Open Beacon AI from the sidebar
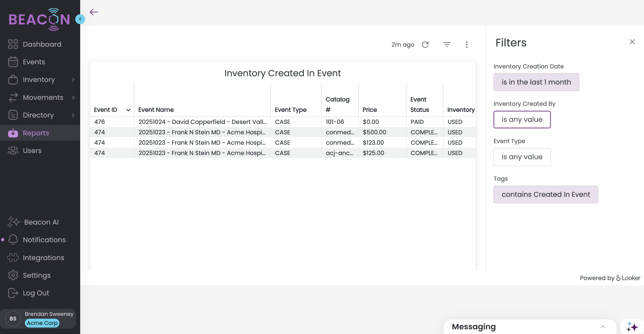Screen dimensions: 644x334 pyautogui.click(x=41, y=222)
